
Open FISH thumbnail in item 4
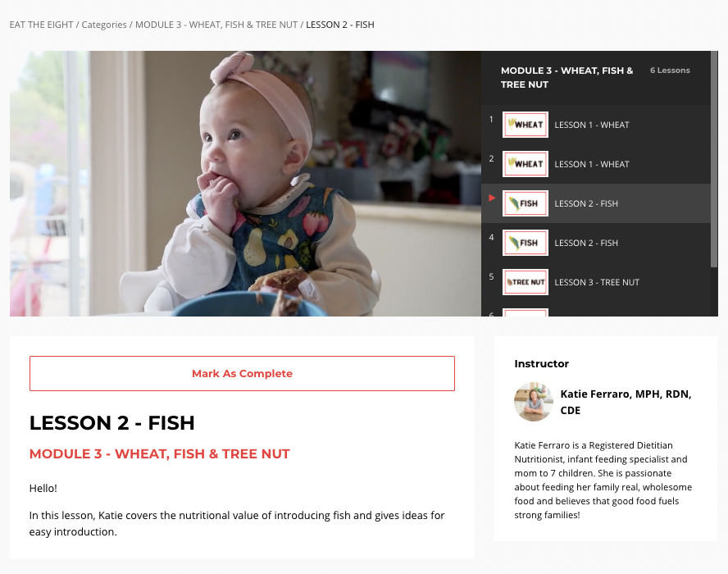tap(526, 243)
